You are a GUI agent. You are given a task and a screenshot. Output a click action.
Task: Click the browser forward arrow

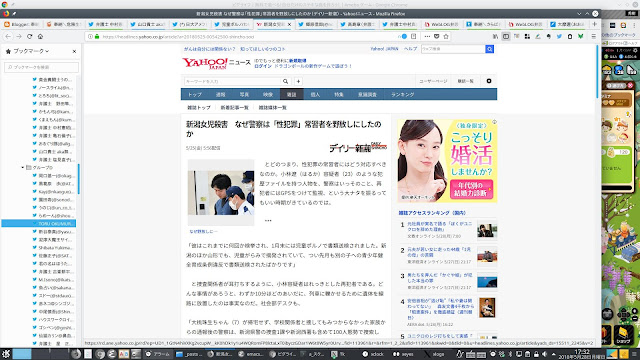click(x=19, y=37)
